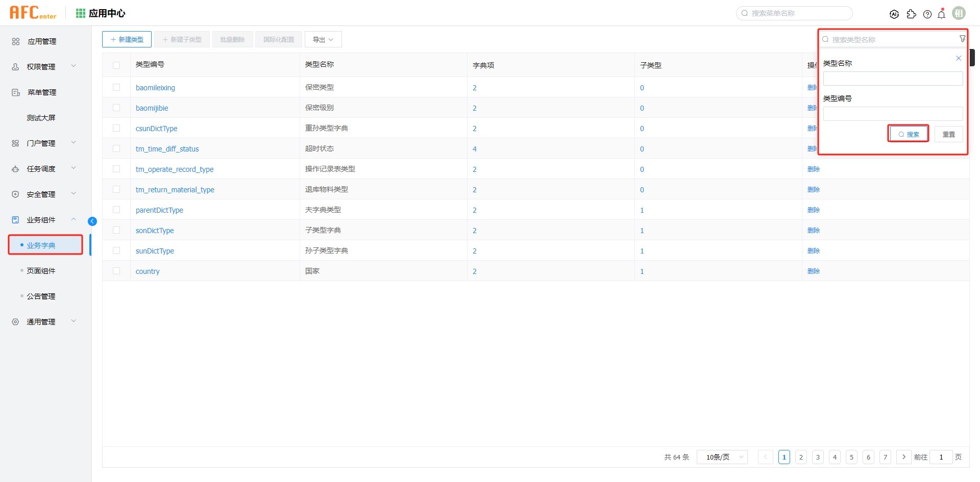Collapse sidebar with the blue arrow button
Screen dimensions: 980x482
[x=92, y=221]
